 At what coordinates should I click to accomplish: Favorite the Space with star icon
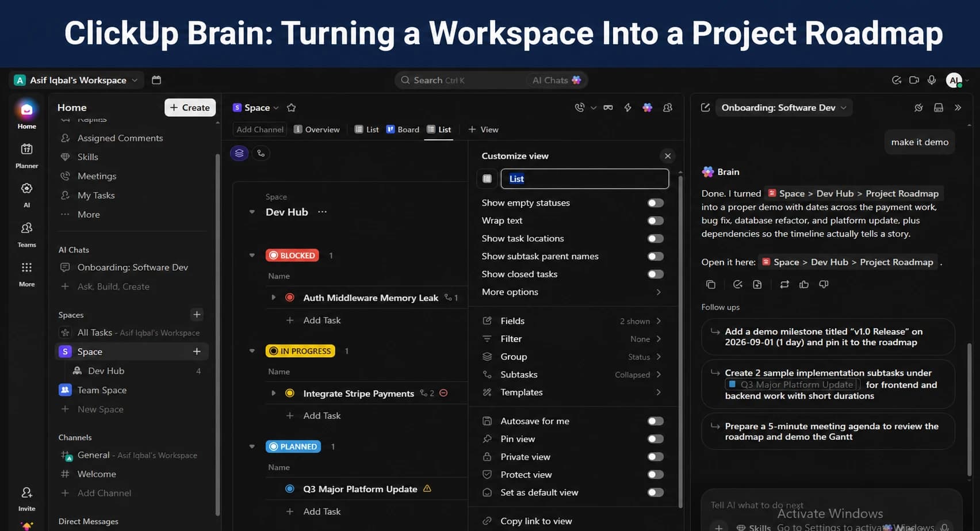291,108
